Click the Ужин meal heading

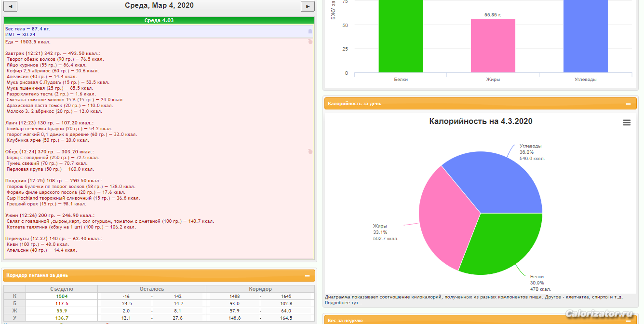pyautogui.click(x=50, y=215)
